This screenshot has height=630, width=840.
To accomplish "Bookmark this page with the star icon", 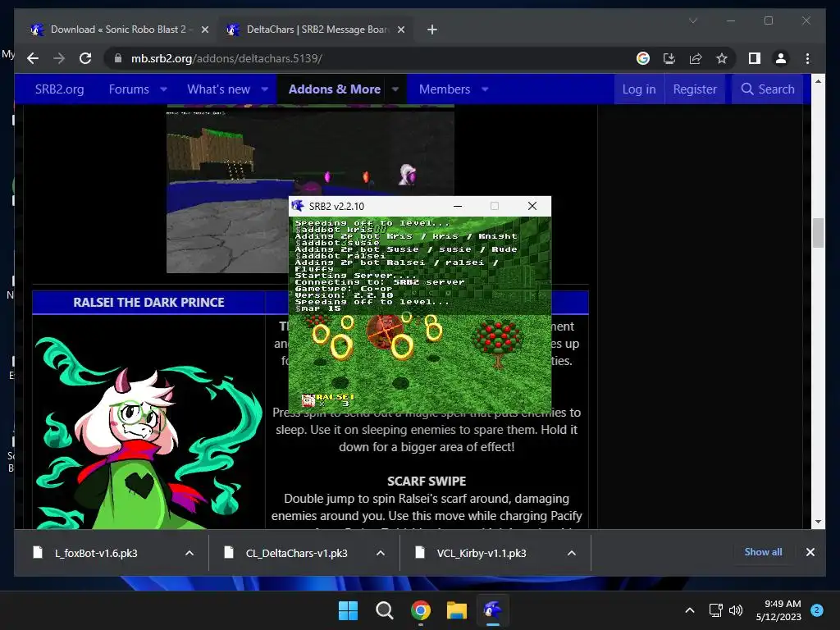I will (722, 58).
